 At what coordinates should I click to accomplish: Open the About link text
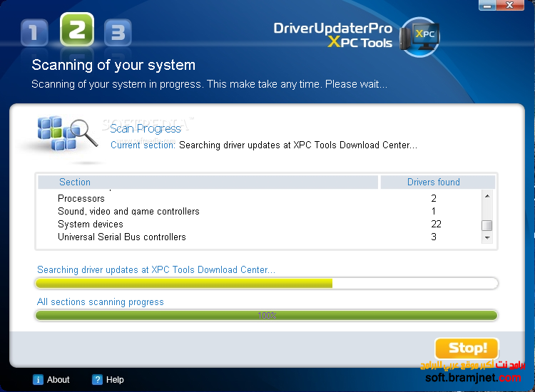tap(58, 380)
